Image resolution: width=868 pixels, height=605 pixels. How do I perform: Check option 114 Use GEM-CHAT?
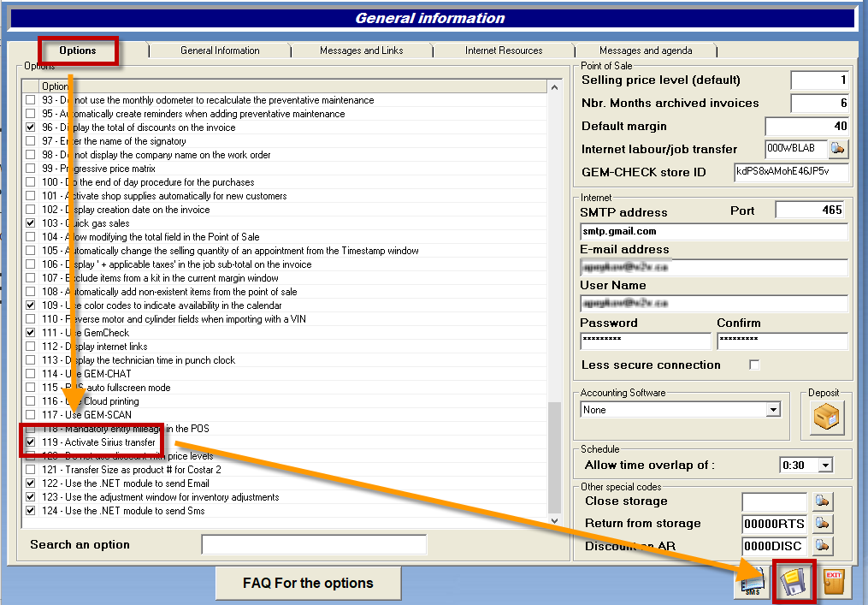click(31, 374)
